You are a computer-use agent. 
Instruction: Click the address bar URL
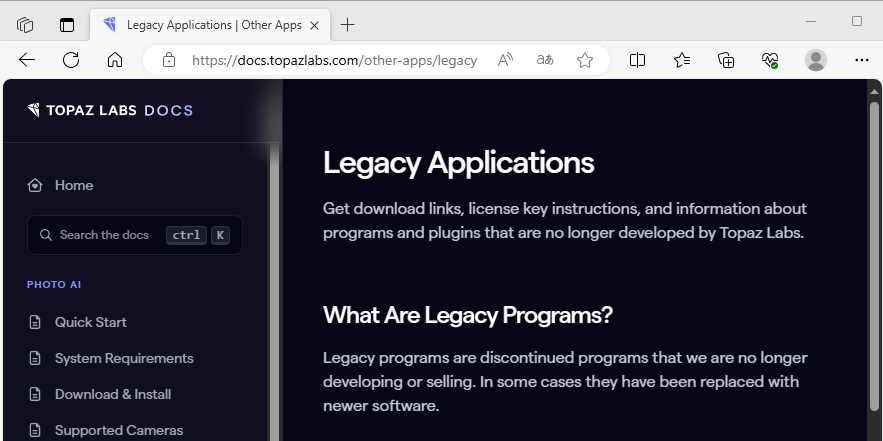335,60
